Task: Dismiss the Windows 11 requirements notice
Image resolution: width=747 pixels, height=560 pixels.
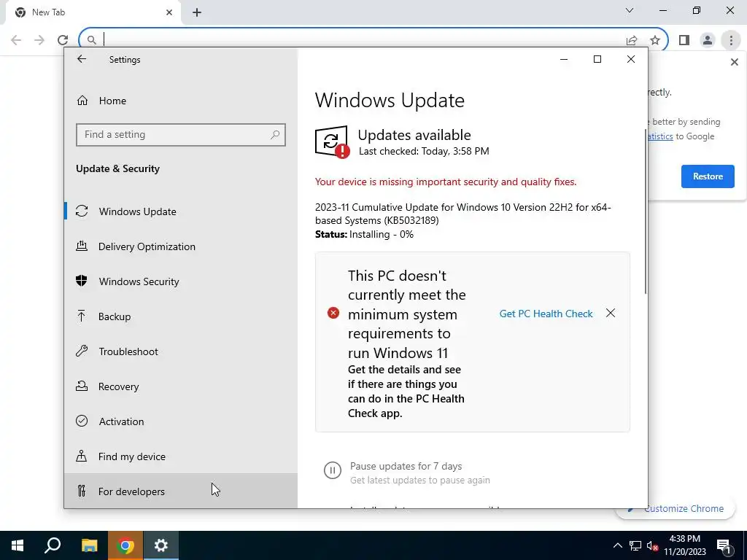Action: coord(611,313)
